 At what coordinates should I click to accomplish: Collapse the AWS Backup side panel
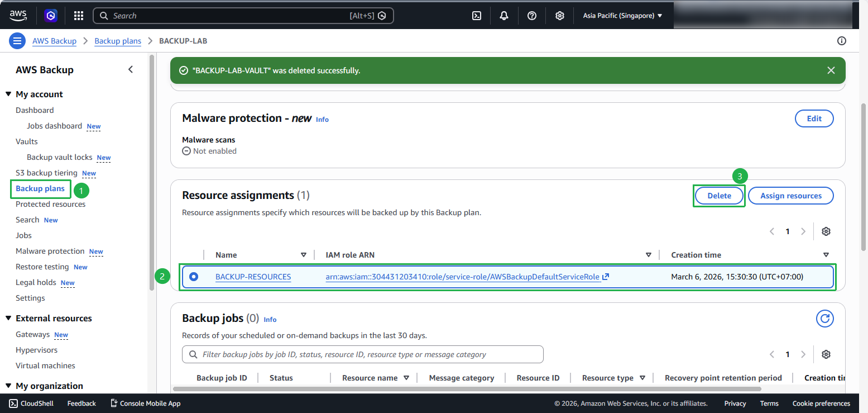pos(131,70)
